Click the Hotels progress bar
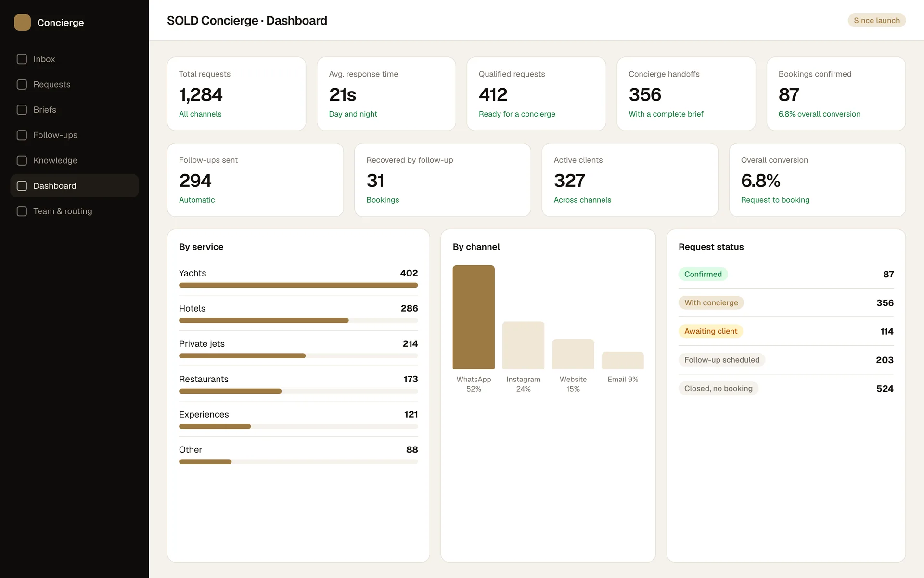The image size is (924, 578). (x=298, y=320)
